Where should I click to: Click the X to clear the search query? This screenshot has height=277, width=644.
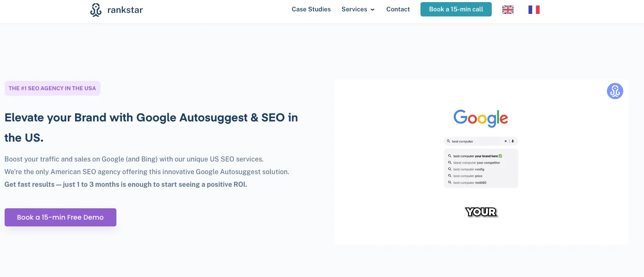click(x=506, y=141)
